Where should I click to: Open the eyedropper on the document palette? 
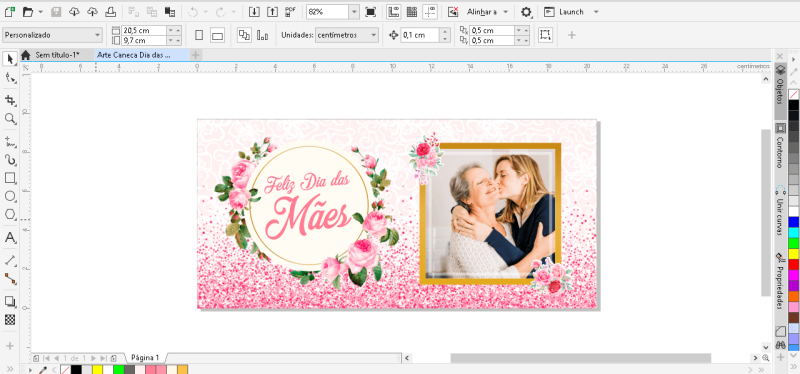(43, 369)
